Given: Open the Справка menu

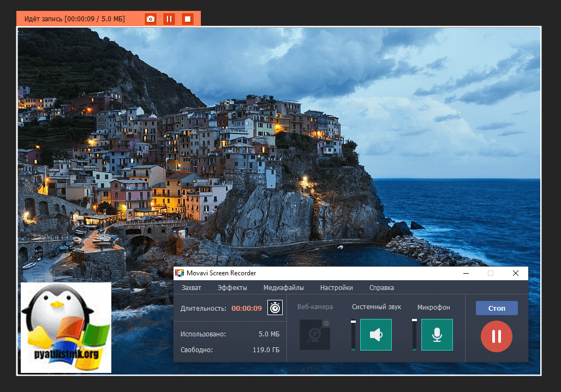Looking at the screenshot, I should pyautogui.click(x=381, y=288).
